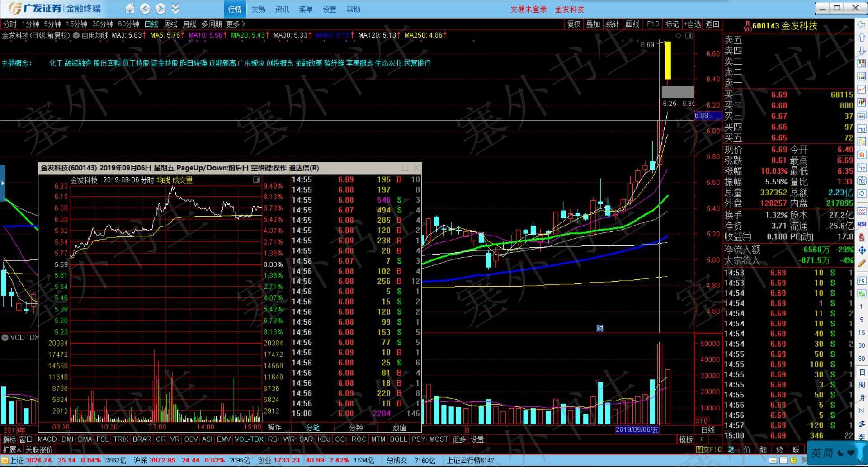
Task: Click the 关联报价 tab
Action: pos(39,449)
